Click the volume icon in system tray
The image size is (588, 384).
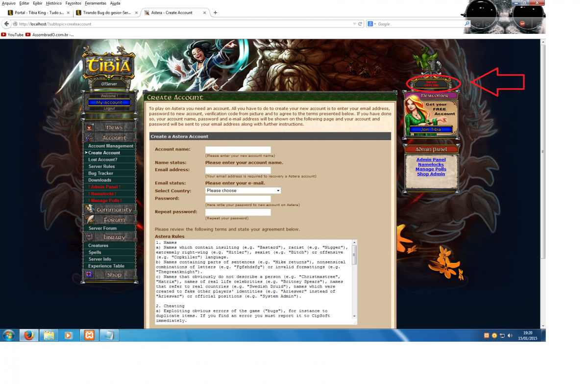(x=511, y=335)
